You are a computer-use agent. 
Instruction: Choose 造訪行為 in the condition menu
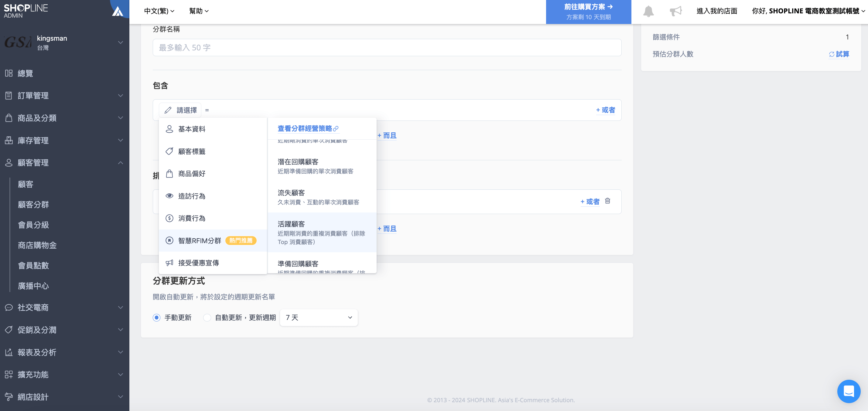213,196
